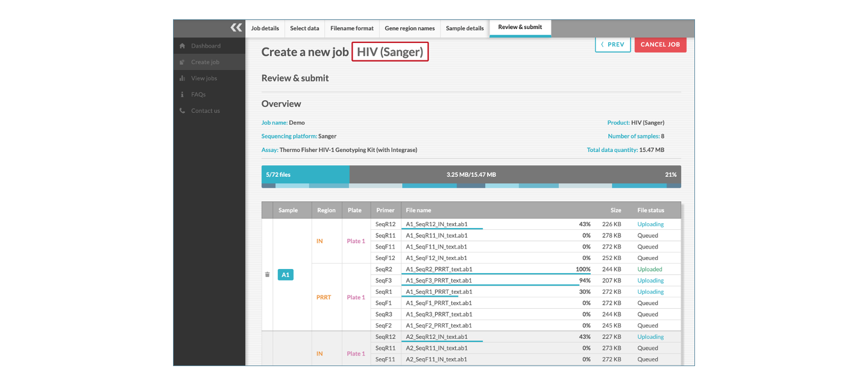Select file A2_SeqF11_IN_text.ab1
Screen dimensions: 868x386
coord(436,359)
